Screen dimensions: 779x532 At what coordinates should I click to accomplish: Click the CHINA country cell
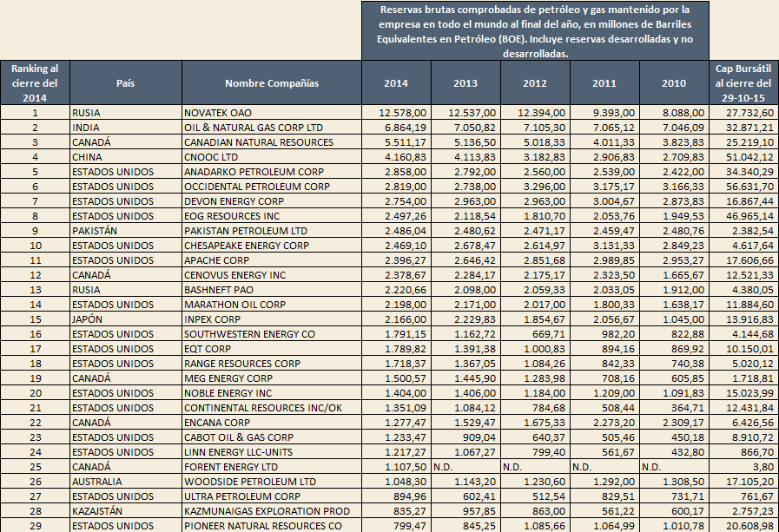pyautogui.click(x=126, y=157)
